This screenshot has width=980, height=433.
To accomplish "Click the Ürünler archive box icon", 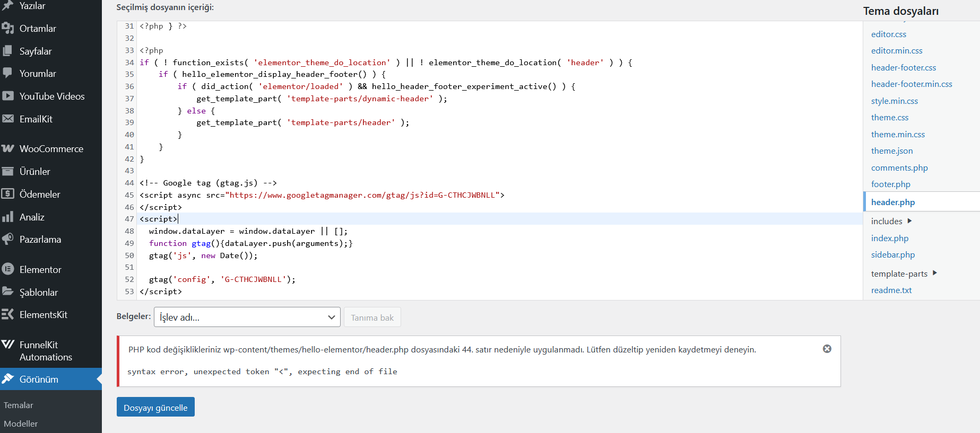I will click(x=7, y=171).
